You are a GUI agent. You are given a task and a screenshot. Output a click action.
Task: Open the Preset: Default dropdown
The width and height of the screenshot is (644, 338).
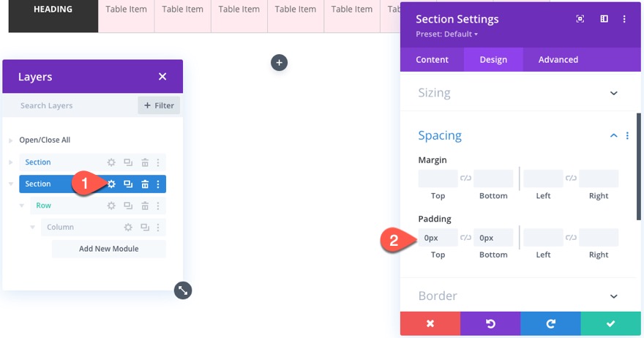coord(446,34)
